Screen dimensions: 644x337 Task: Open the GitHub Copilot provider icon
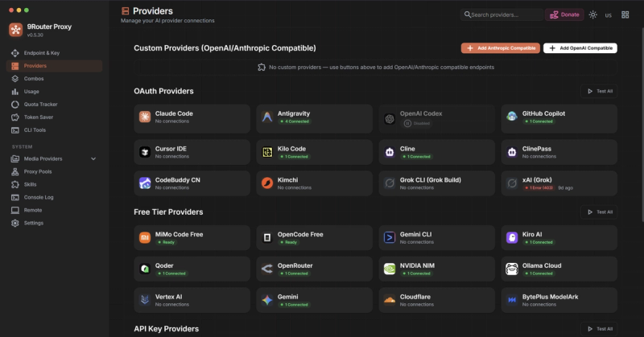click(x=512, y=117)
